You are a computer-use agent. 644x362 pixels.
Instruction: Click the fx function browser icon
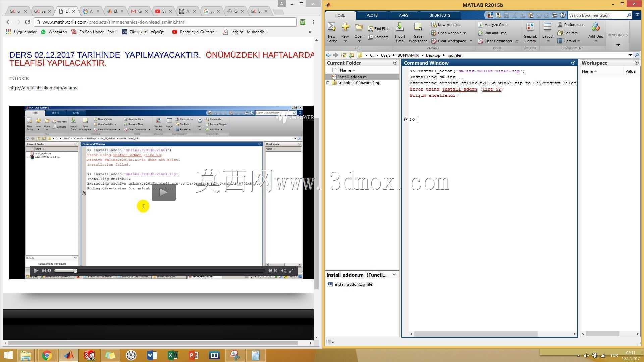pos(406,119)
